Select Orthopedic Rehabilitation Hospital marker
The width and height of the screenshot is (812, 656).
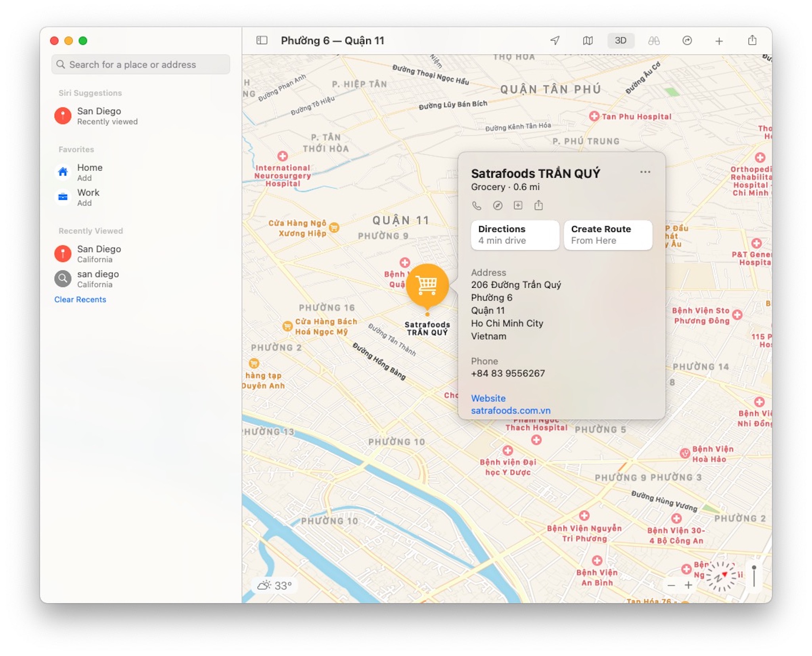760,157
